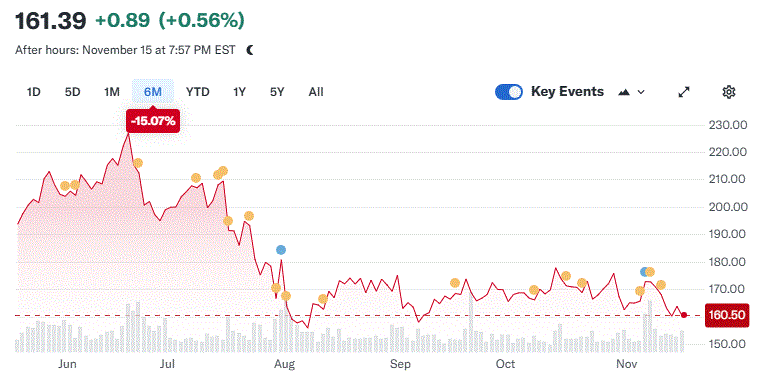
Task: Select the All time range
Action: click(x=316, y=92)
